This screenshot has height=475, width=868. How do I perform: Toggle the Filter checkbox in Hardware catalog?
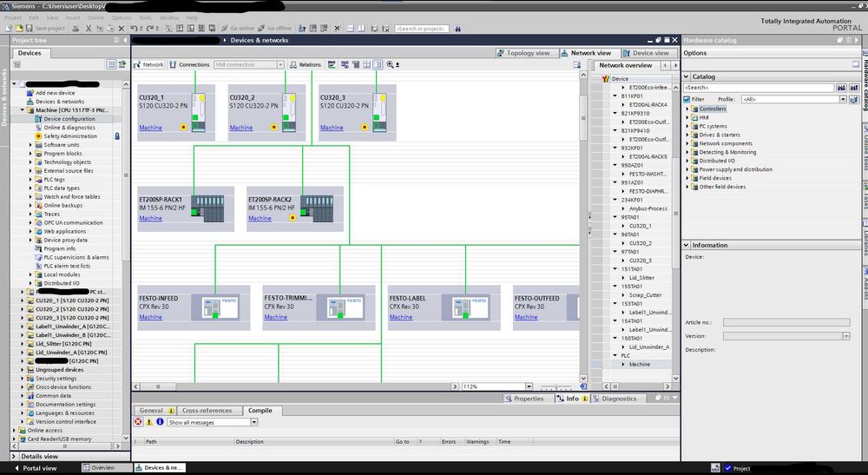click(x=687, y=100)
